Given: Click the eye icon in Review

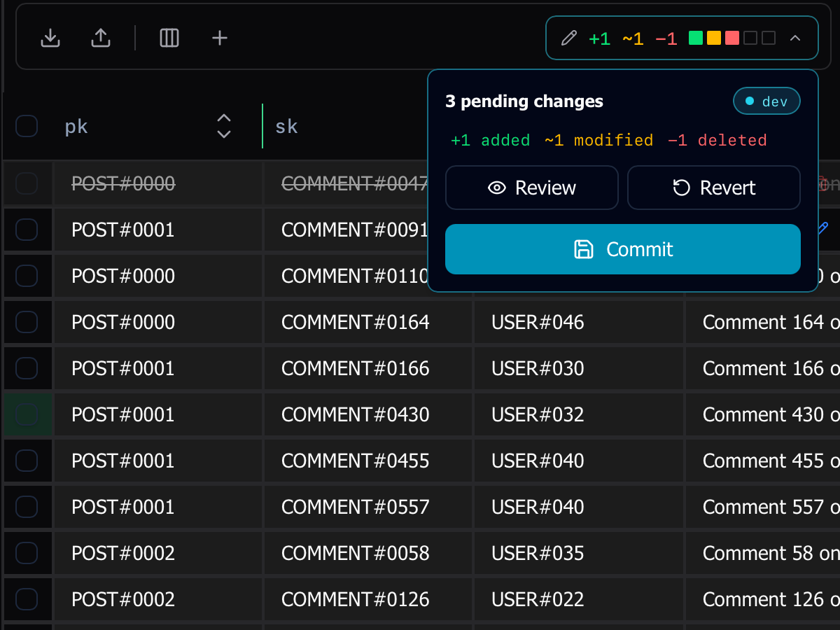Looking at the screenshot, I should pos(497,188).
